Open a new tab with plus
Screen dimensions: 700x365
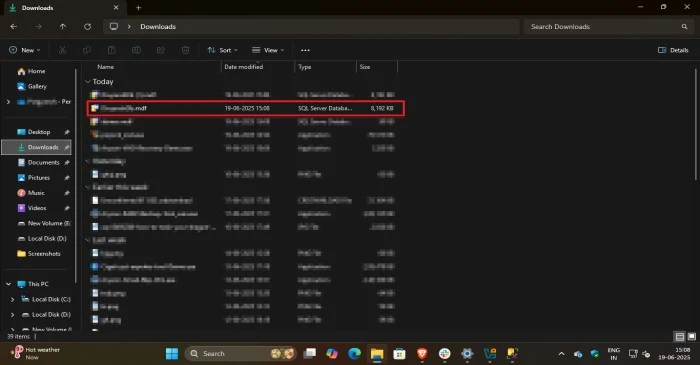click(138, 8)
